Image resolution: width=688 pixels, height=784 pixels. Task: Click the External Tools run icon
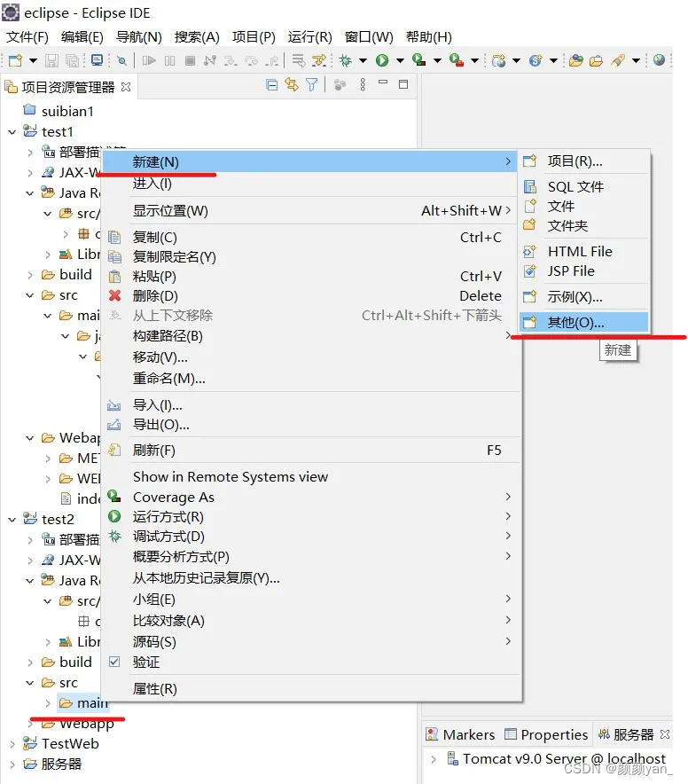457,60
